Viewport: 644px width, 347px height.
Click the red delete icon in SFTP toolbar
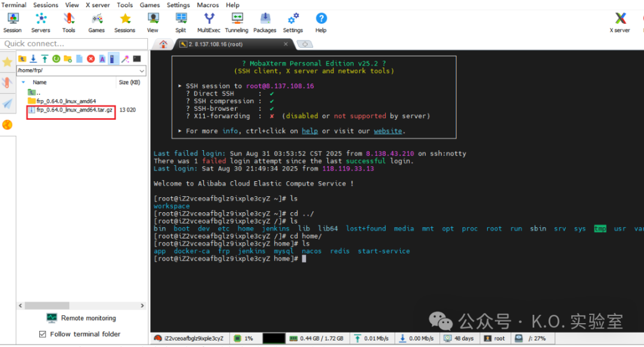pos(91,58)
